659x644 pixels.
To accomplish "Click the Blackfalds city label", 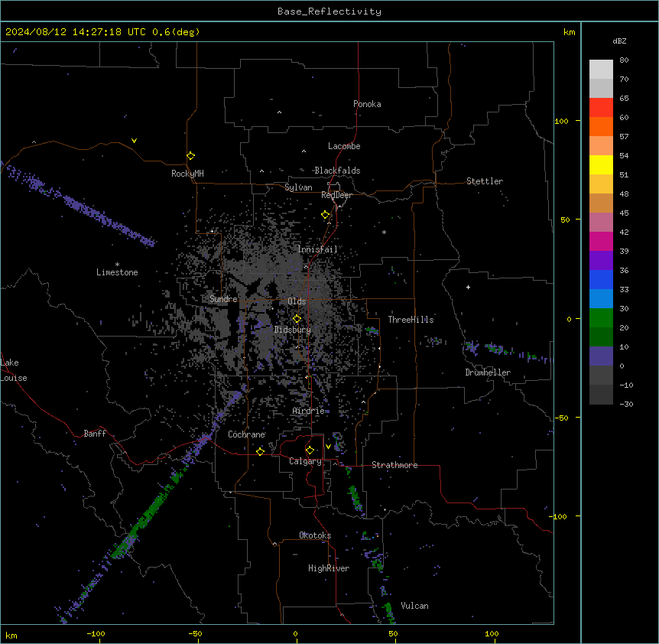I will pyautogui.click(x=337, y=171).
